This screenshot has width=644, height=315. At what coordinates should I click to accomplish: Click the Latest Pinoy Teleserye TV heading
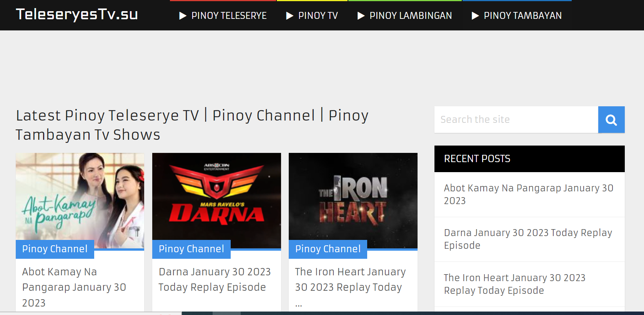[192, 125]
